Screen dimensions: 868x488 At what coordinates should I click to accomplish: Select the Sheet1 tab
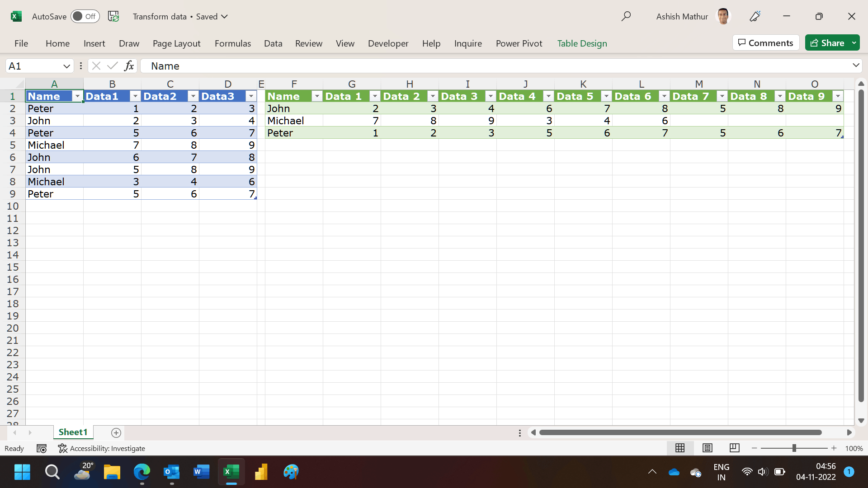pos(73,432)
